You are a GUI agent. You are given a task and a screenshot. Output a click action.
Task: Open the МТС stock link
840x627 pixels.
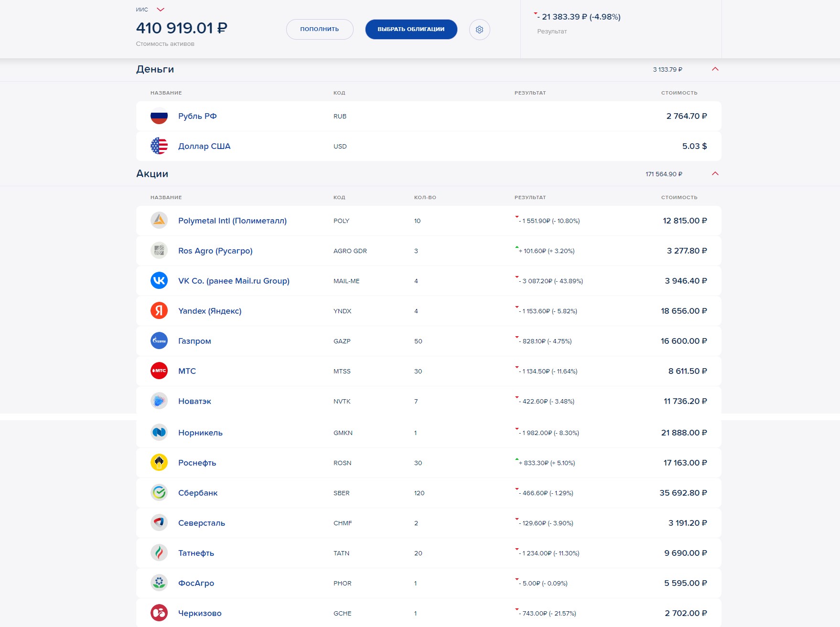click(187, 371)
